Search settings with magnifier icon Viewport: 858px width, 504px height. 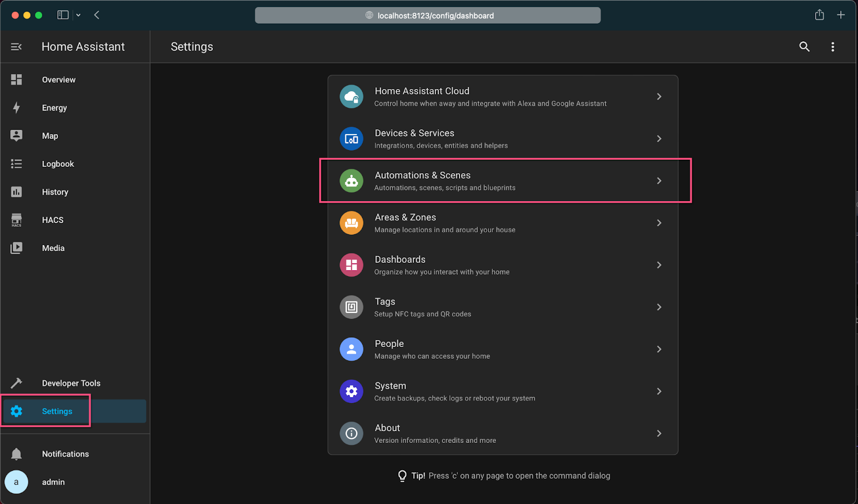tap(804, 47)
